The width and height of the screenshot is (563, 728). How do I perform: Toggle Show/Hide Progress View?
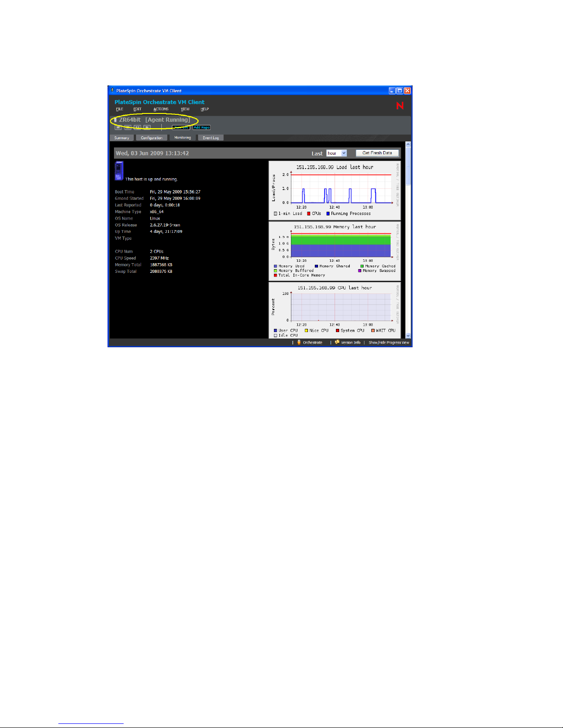(388, 343)
